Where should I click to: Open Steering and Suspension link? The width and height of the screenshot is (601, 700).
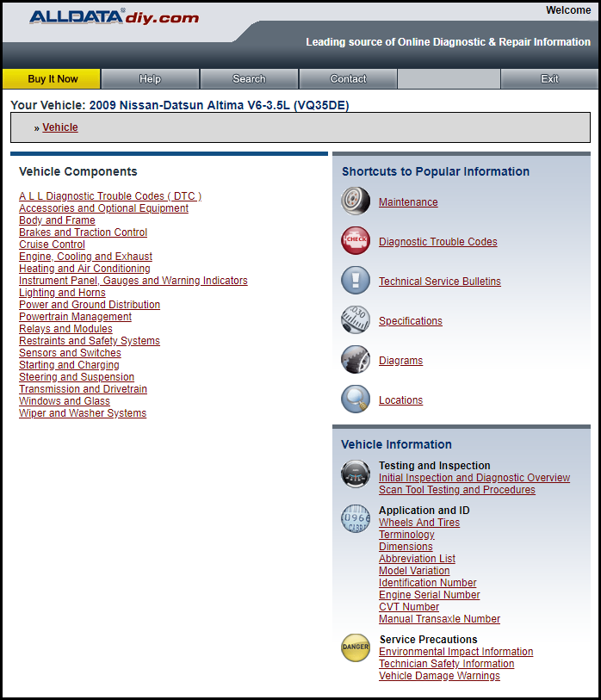[x=77, y=377]
